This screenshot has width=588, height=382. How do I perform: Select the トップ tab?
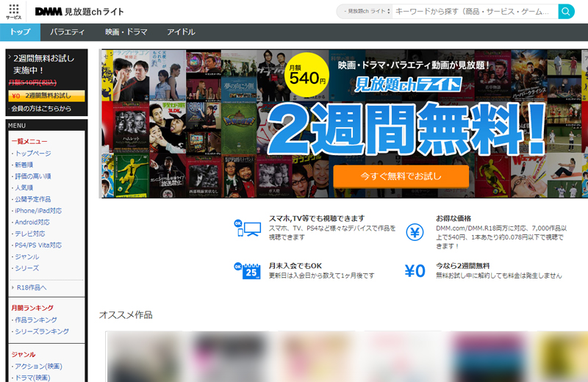point(21,32)
